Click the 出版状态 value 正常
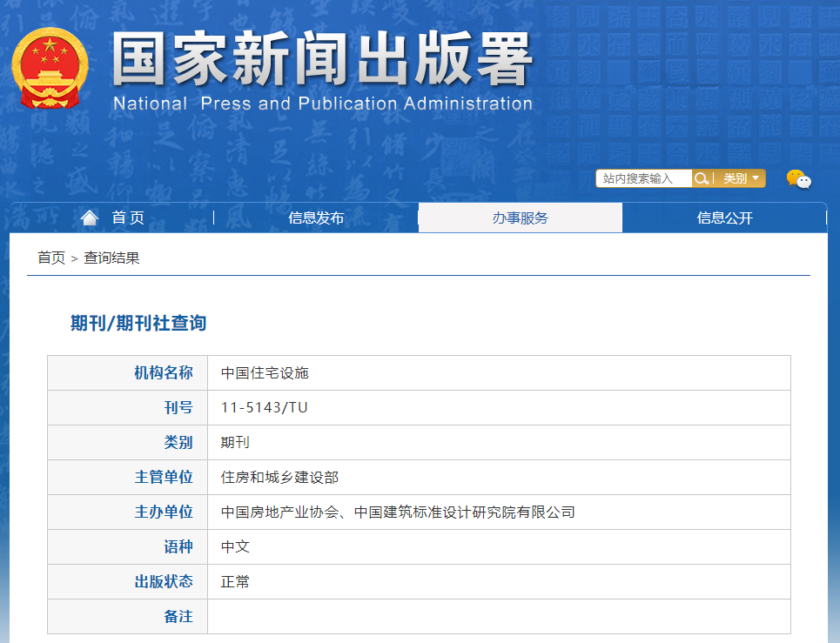The image size is (840, 643). (x=235, y=582)
